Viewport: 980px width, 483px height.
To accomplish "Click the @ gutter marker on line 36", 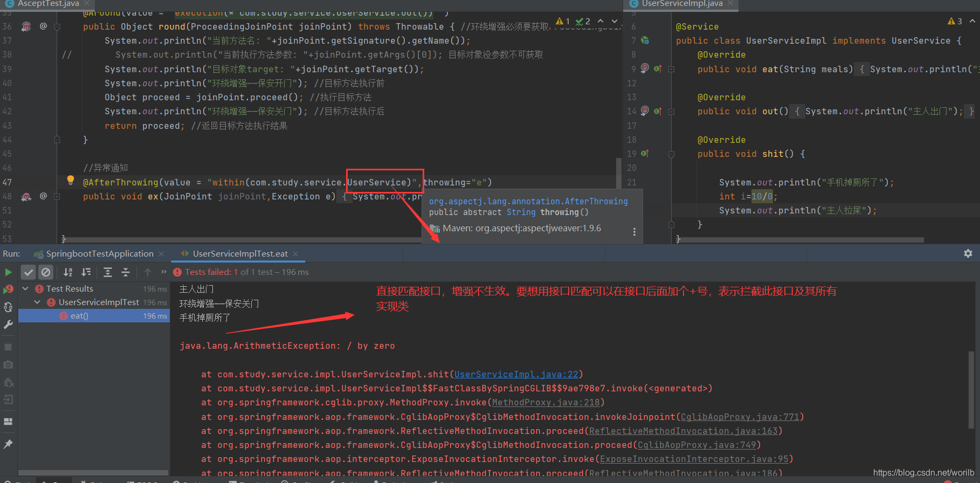I will pyautogui.click(x=43, y=26).
